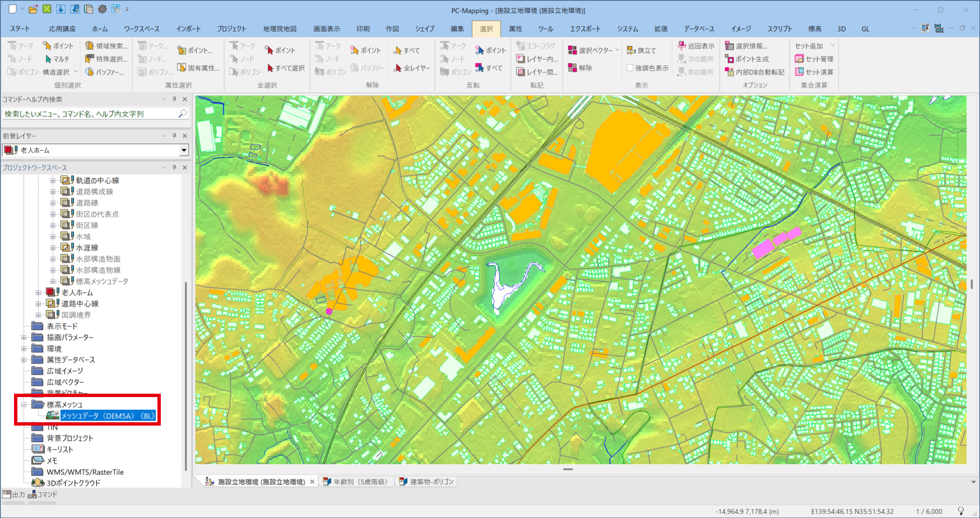The width and height of the screenshot is (980, 518).
Task: Click the ポイント生成 option icon
Action: click(730, 59)
